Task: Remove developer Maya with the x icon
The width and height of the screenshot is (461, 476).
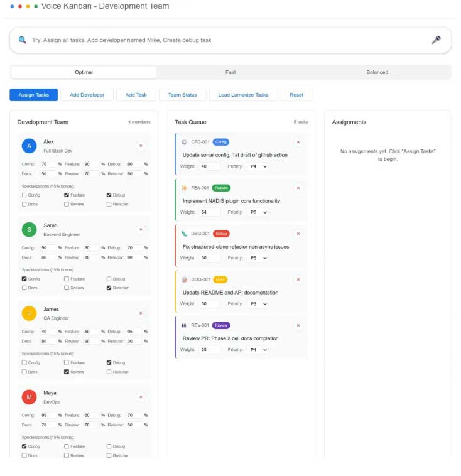Action: coord(141,397)
